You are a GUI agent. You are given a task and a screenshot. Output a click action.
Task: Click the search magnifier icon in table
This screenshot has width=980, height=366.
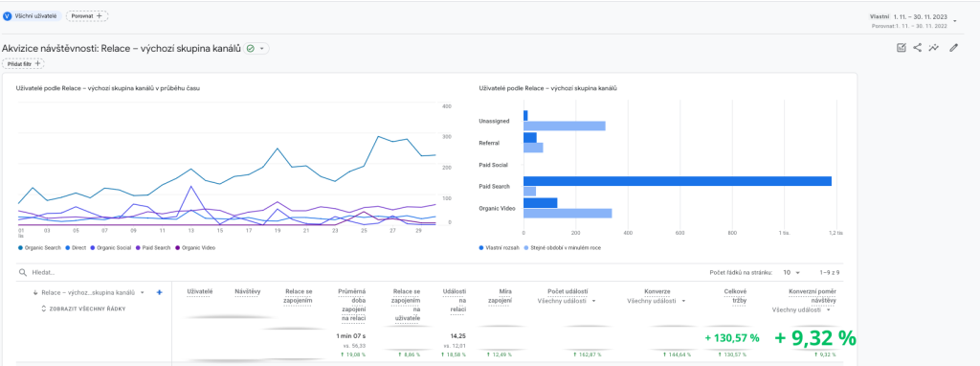pyautogui.click(x=23, y=273)
